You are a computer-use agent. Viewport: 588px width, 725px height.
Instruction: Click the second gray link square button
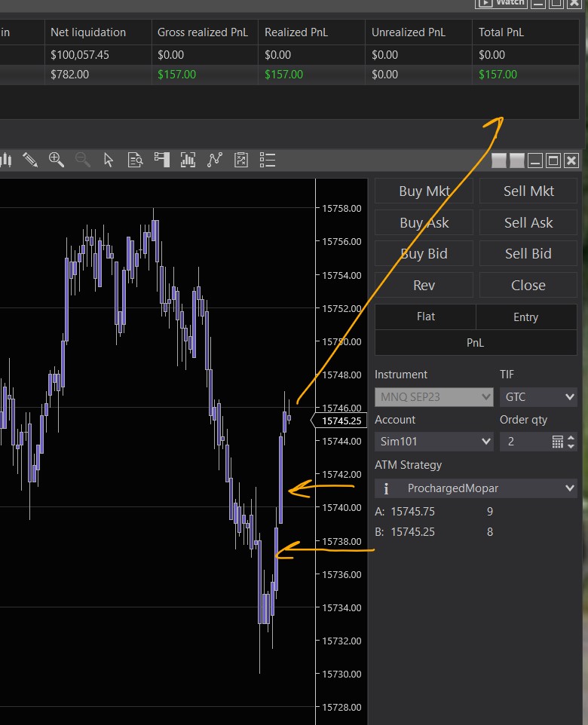tap(516, 161)
